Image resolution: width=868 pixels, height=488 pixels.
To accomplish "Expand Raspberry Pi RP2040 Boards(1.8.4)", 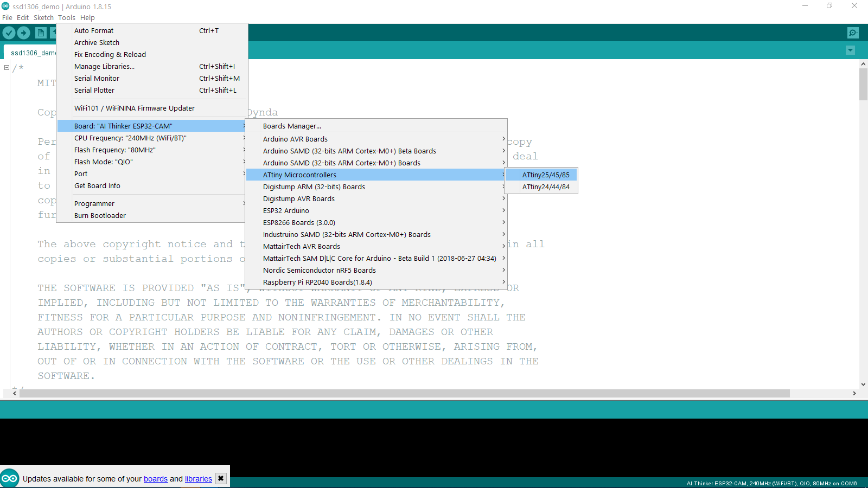I will [376, 282].
